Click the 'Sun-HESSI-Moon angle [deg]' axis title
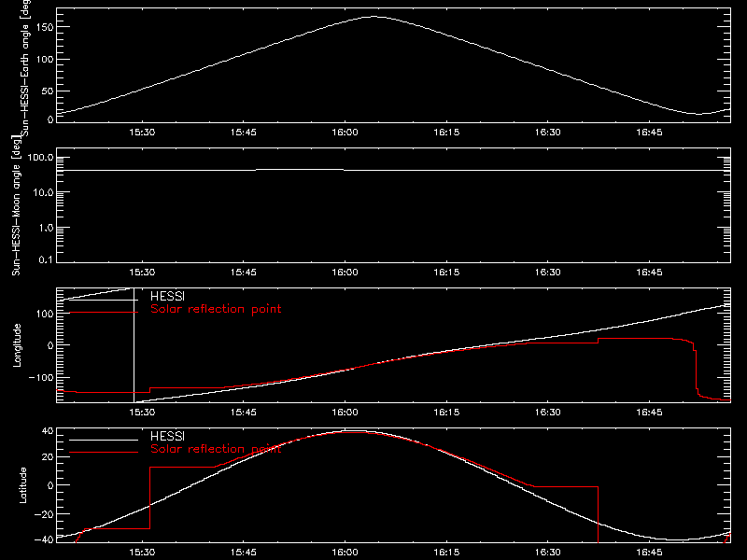This screenshot has height=560, width=747. (16, 205)
